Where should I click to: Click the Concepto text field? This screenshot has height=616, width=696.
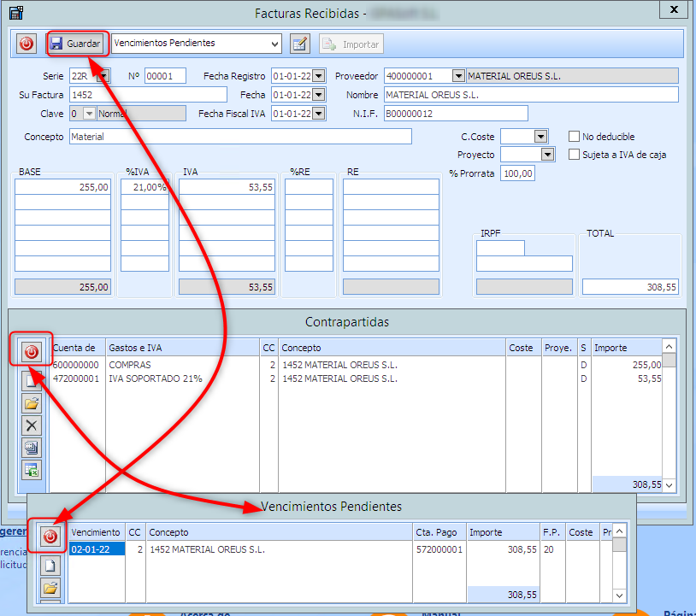pyautogui.click(x=239, y=137)
